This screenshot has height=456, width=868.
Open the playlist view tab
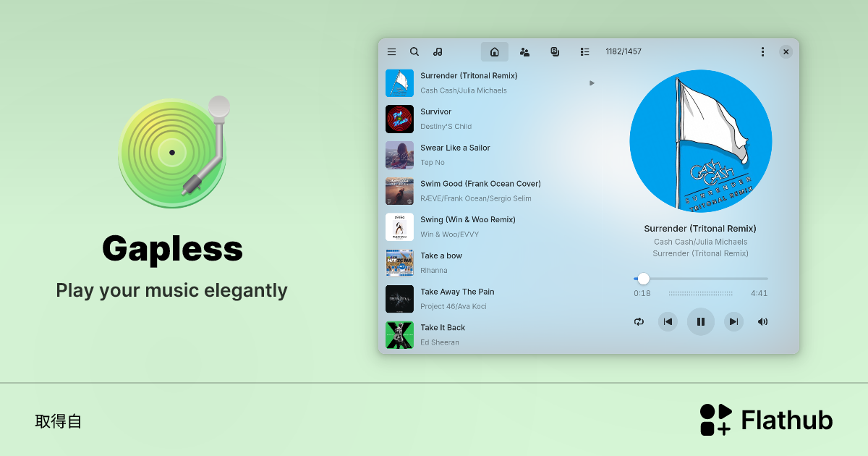point(584,52)
